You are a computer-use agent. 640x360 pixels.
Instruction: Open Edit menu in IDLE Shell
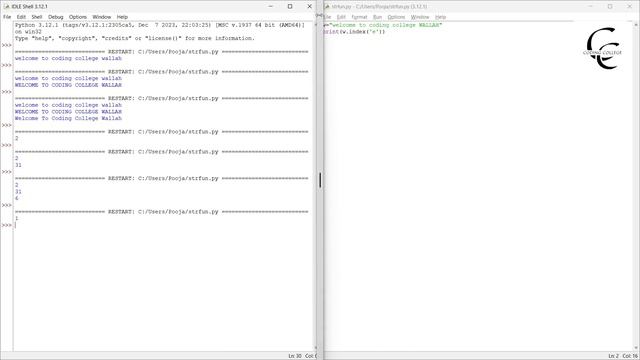coord(21,17)
